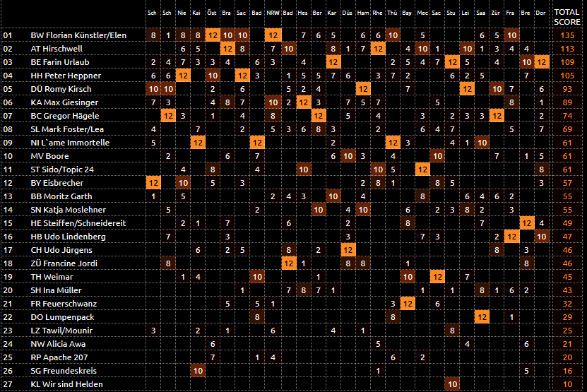The image size is (587, 392).
Task: Click HE Steiffen/Schneidereit entry
Action: pyautogui.click(x=78, y=223)
